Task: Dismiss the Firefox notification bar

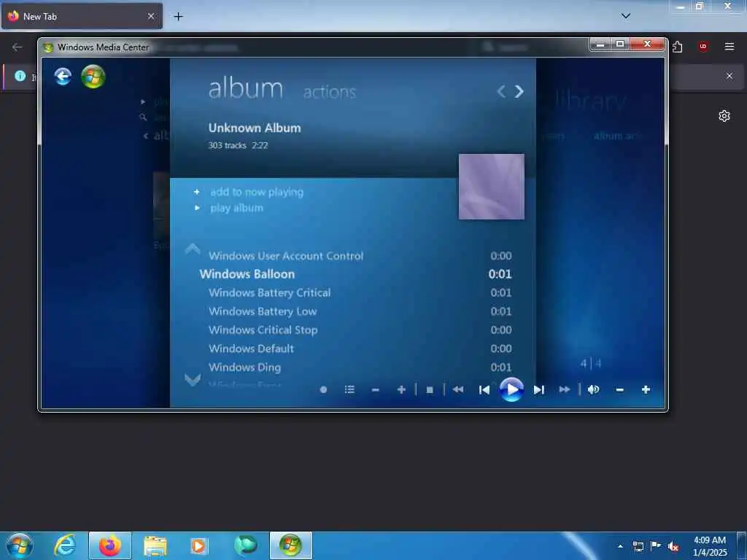Action: [x=729, y=76]
